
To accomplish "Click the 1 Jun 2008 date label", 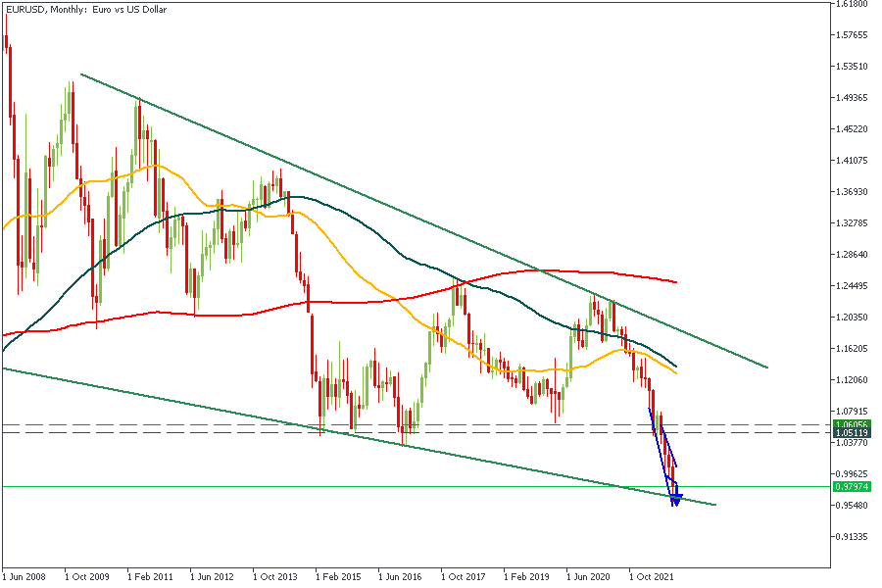I will [26, 577].
